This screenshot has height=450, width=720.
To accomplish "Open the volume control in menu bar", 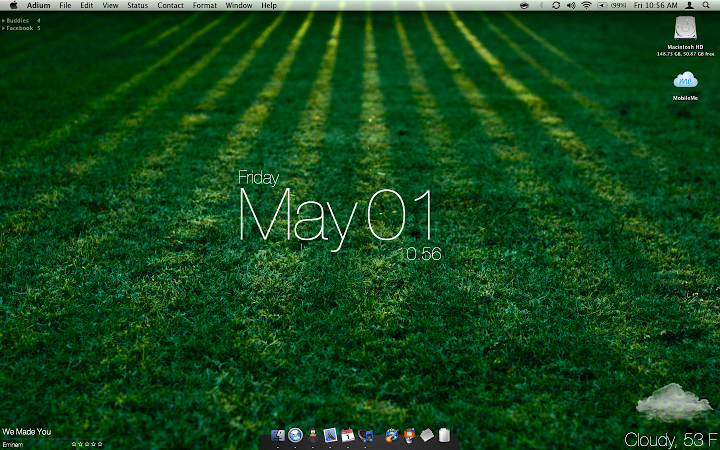I will 571,6.
